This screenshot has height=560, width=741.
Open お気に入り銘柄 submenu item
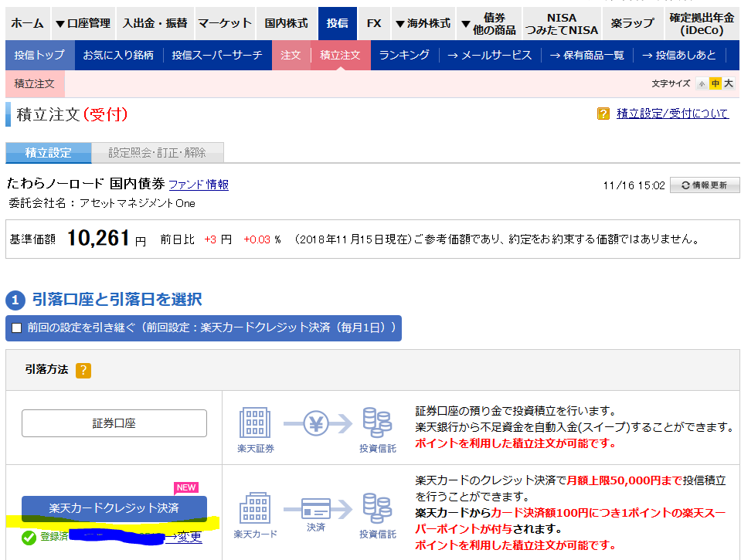[x=119, y=56]
